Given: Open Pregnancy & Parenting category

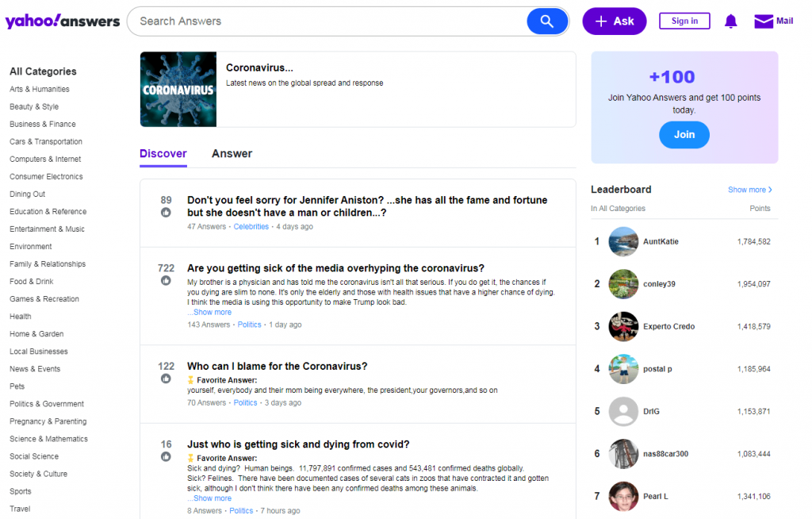Looking at the screenshot, I should coord(48,421).
